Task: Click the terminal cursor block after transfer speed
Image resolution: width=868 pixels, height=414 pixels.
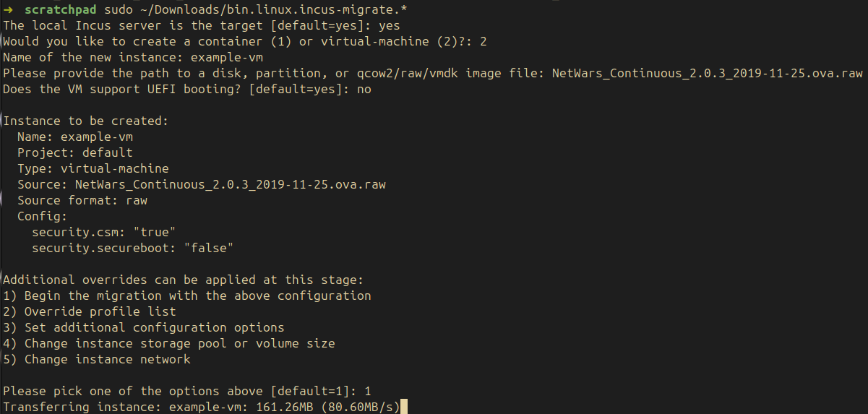Action: (x=405, y=407)
